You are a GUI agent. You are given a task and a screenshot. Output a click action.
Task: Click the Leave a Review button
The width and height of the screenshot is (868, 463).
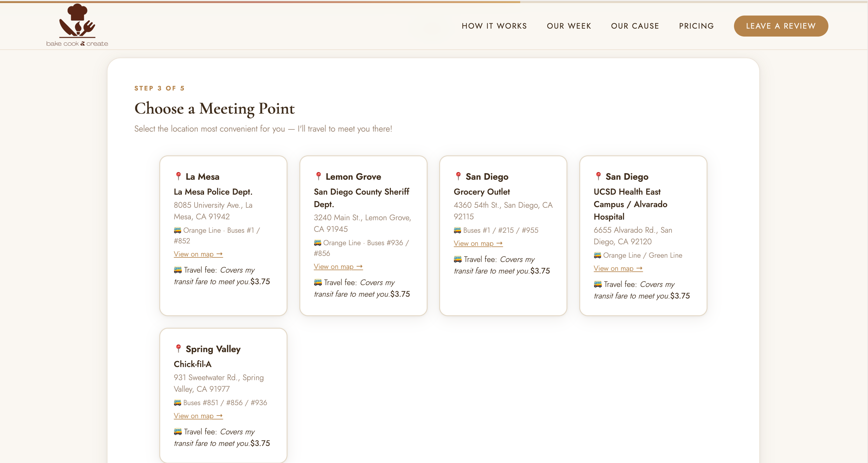(x=781, y=26)
